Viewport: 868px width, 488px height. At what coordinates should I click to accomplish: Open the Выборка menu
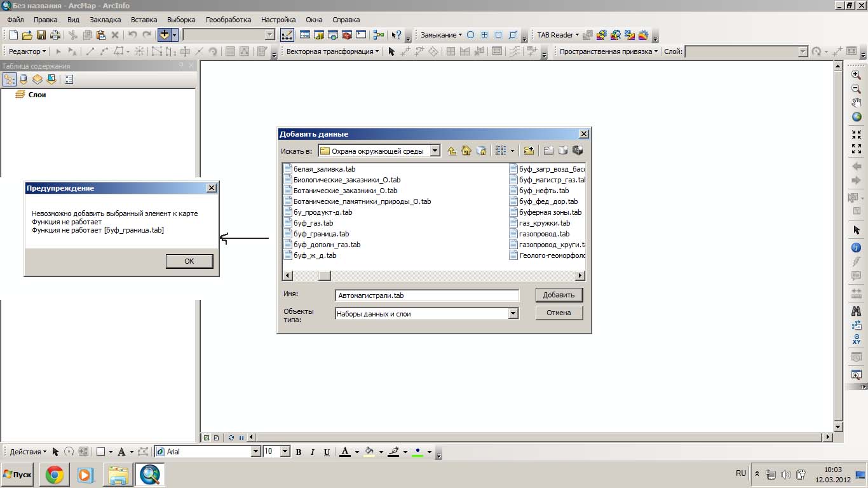[181, 20]
